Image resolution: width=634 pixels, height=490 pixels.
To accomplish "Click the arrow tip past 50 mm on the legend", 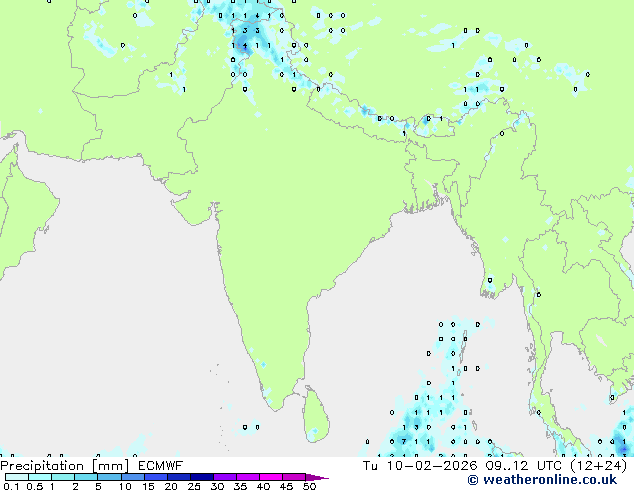I will point(317,477).
